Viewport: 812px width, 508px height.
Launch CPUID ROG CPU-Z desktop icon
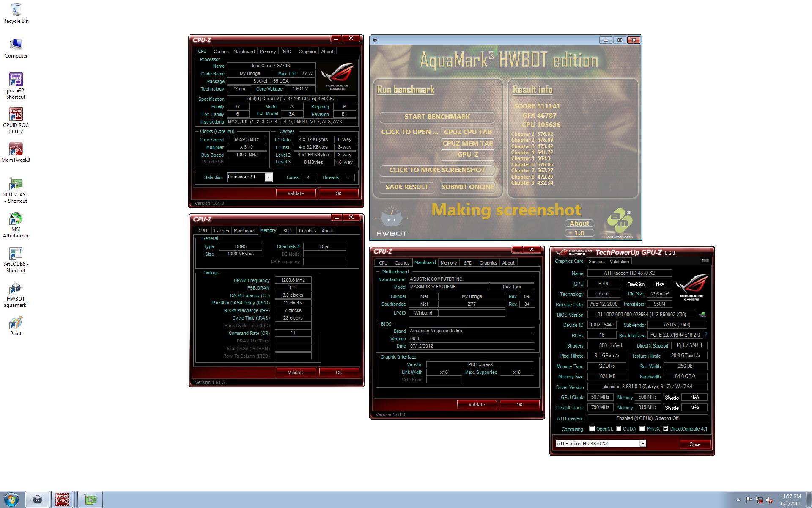click(16, 121)
